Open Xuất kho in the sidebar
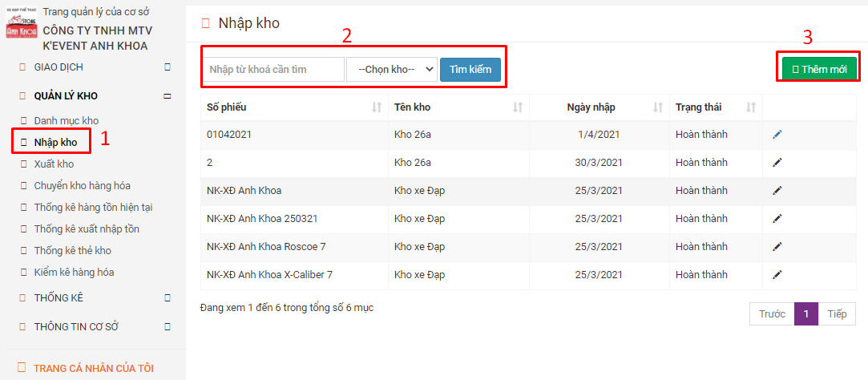Screen dimensions: 868x380 [x=54, y=164]
